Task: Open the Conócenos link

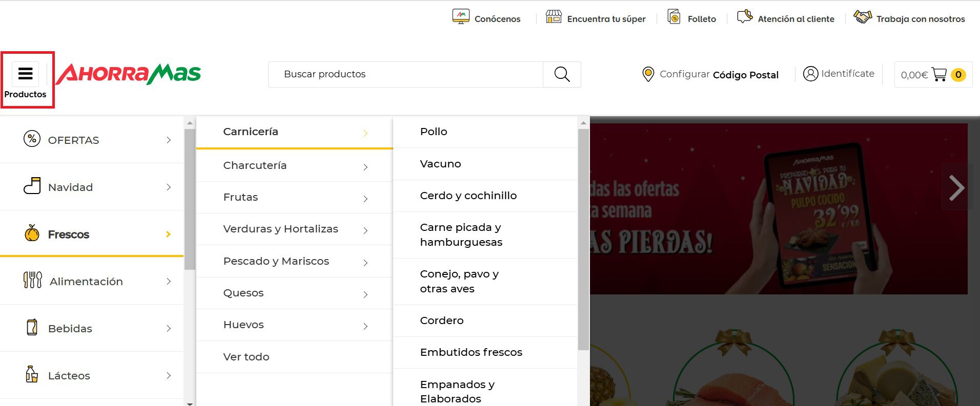Action: 497,19
